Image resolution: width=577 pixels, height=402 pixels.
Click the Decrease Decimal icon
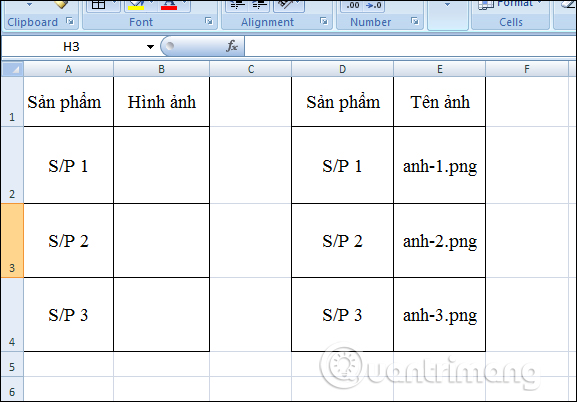click(374, 5)
